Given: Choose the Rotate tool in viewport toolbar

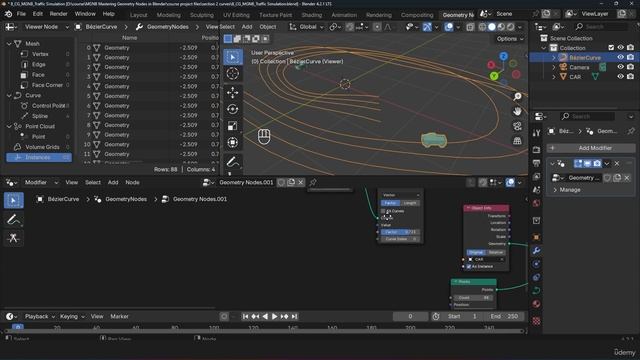Looking at the screenshot, I should 233,109.
